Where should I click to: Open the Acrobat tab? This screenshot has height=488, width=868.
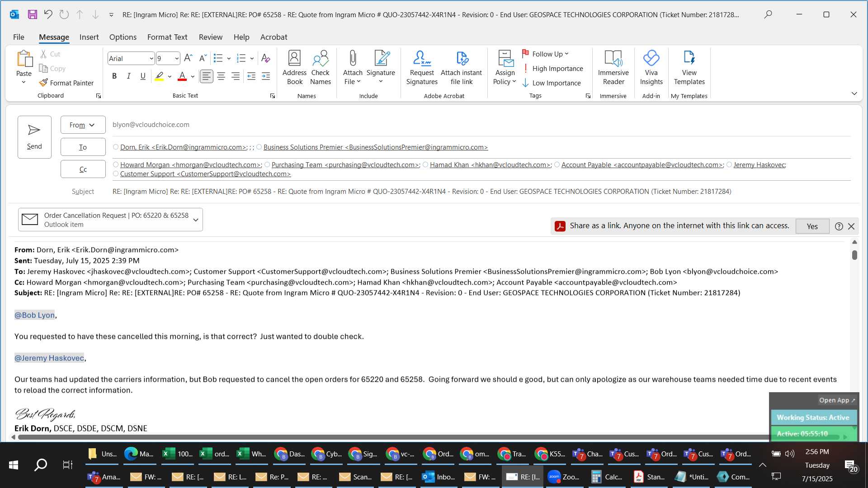(x=274, y=37)
